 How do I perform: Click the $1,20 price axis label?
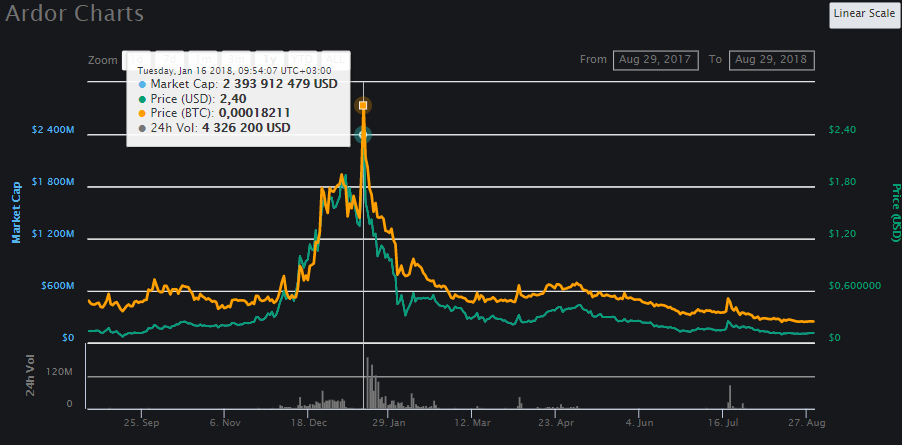[842, 234]
